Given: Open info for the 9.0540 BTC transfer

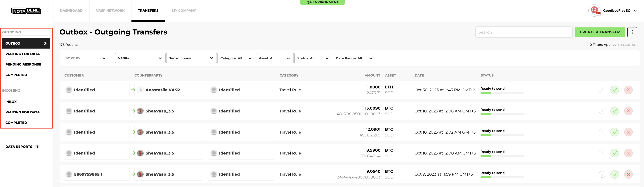Looking at the screenshot, I should click(602, 174).
